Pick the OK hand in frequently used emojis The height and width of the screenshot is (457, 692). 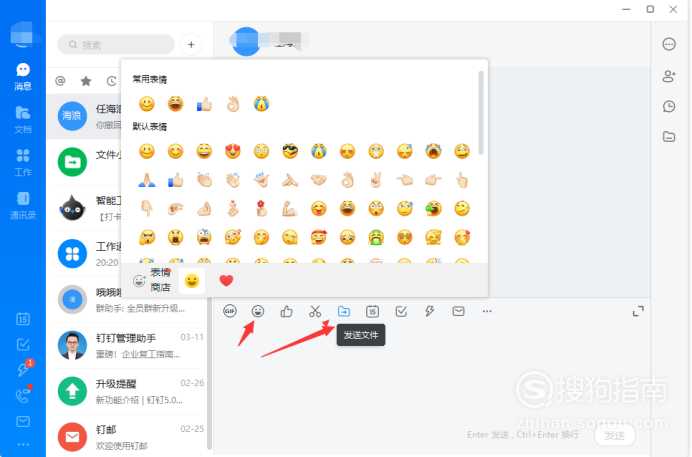233,104
